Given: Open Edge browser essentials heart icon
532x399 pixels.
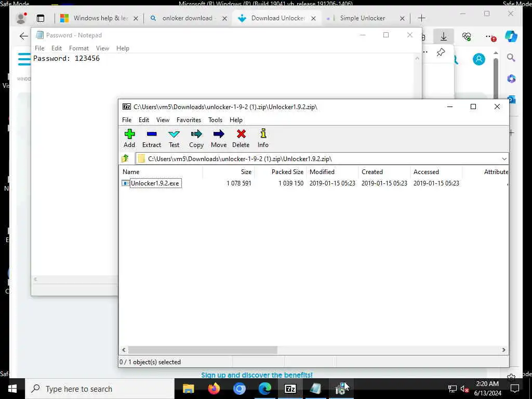Looking at the screenshot, I should coord(467,36).
